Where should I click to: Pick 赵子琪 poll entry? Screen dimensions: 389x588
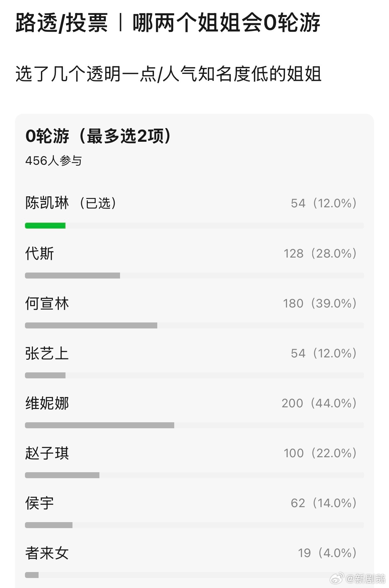point(47,453)
